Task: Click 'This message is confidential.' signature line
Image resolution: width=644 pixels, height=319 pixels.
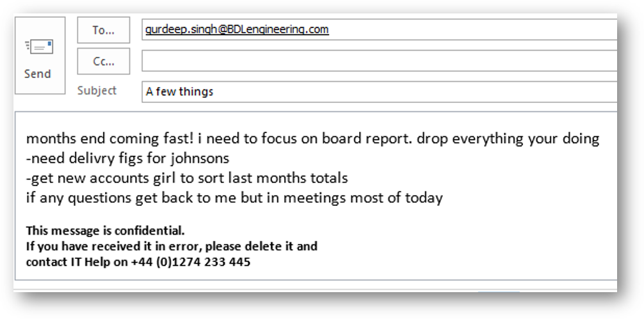Action: click(105, 230)
